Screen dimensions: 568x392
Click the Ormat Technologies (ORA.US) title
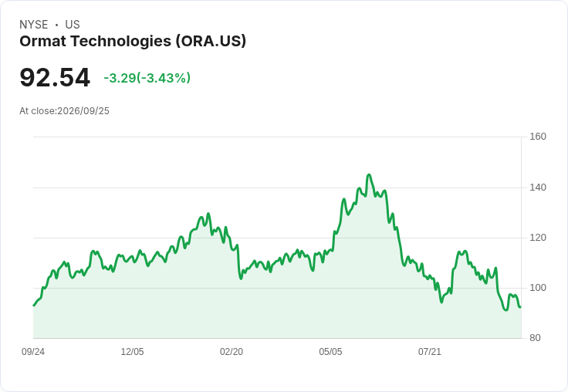tap(133, 42)
